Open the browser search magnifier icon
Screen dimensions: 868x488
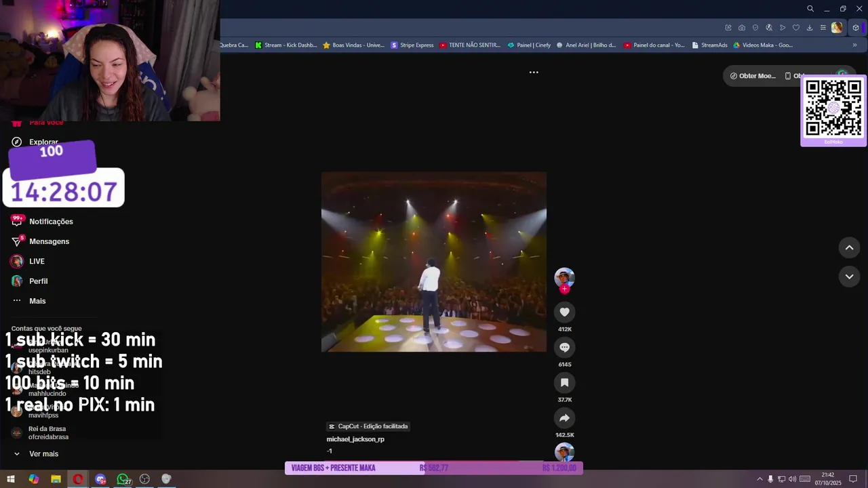810,9
